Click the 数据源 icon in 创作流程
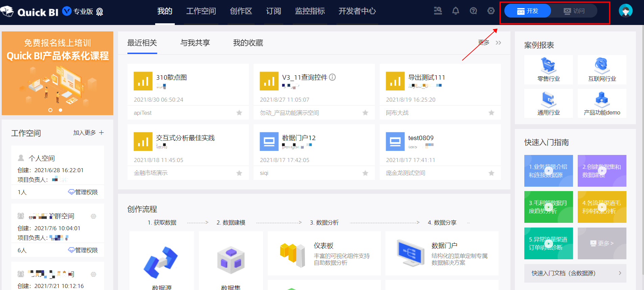The height and width of the screenshot is (290, 644). click(x=161, y=262)
